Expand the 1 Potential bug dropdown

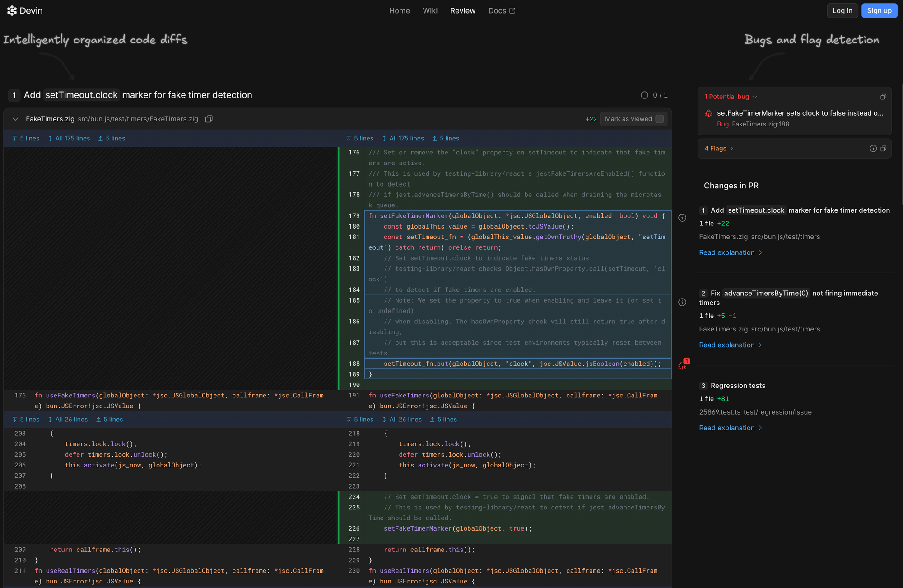731,97
